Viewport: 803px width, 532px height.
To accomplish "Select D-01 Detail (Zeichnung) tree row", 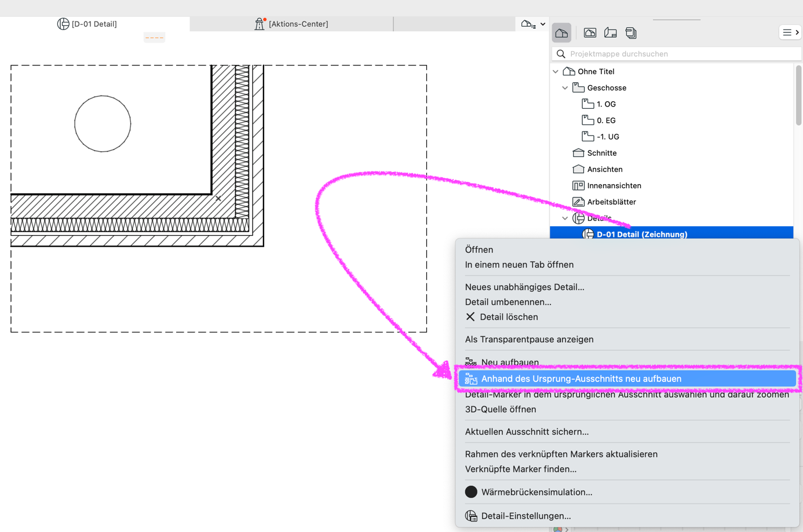I will point(671,234).
